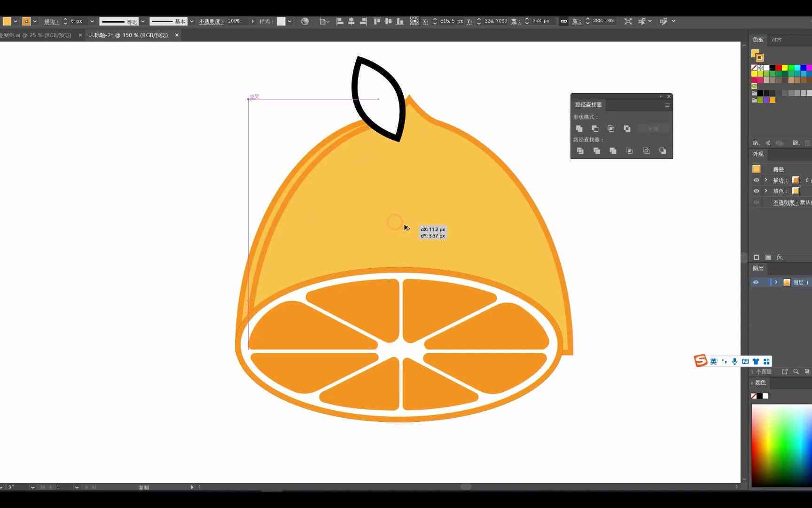Click the Recolor Artwork wheel icon
This screenshot has height=508, width=812.
(x=305, y=21)
